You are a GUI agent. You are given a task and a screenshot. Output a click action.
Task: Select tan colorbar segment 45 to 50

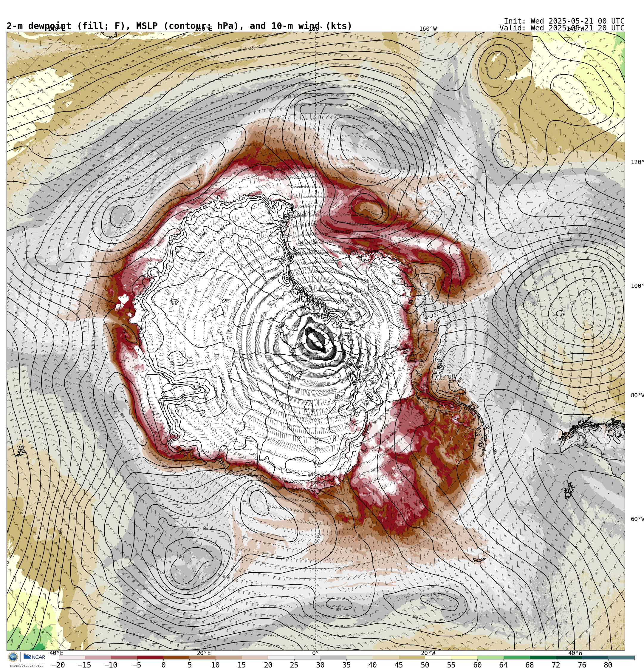(412, 657)
